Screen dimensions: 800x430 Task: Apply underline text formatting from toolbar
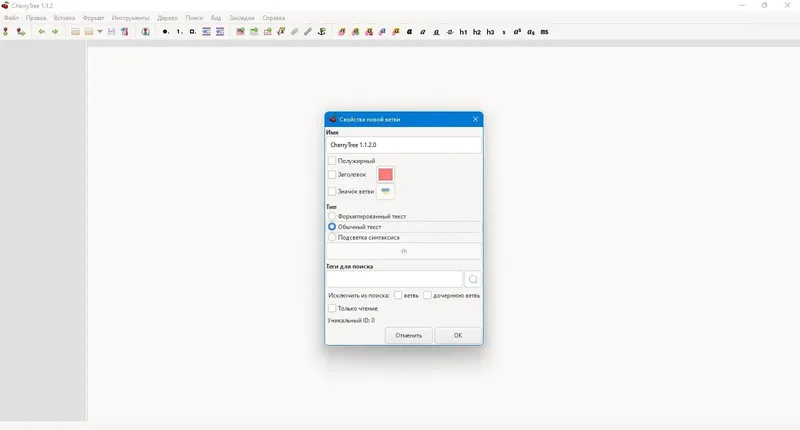(436, 32)
